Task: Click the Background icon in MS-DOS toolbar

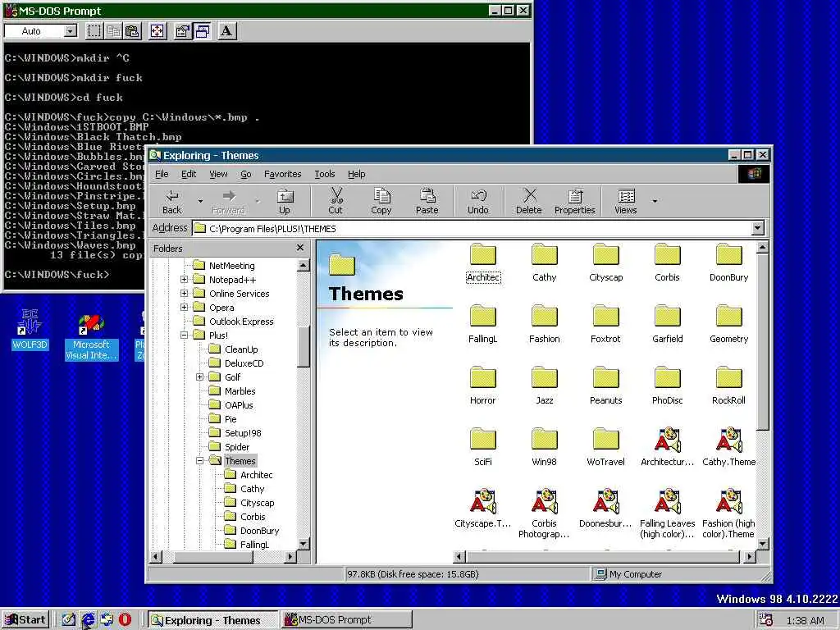Action: tap(202, 31)
